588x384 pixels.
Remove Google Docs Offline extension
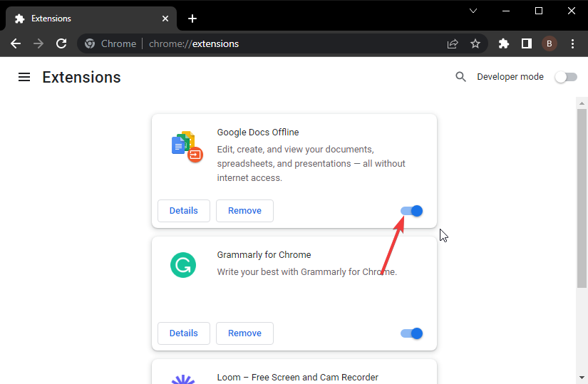[244, 211]
